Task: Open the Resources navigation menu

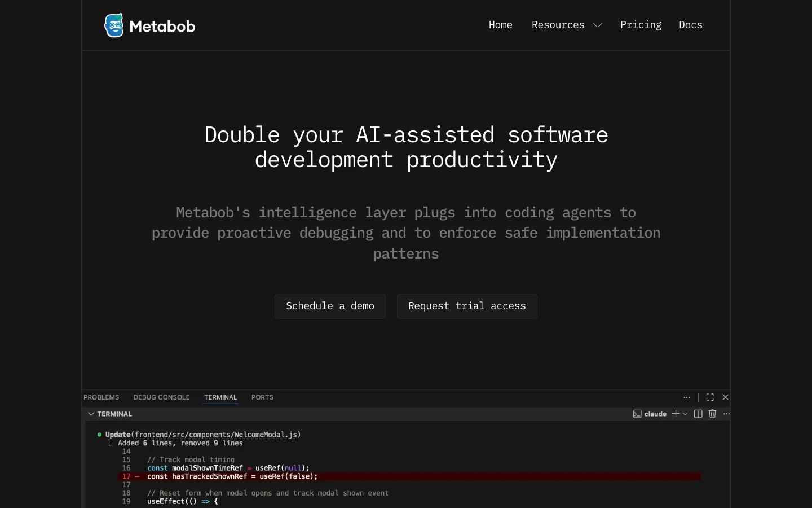Action: click(x=558, y=25)
